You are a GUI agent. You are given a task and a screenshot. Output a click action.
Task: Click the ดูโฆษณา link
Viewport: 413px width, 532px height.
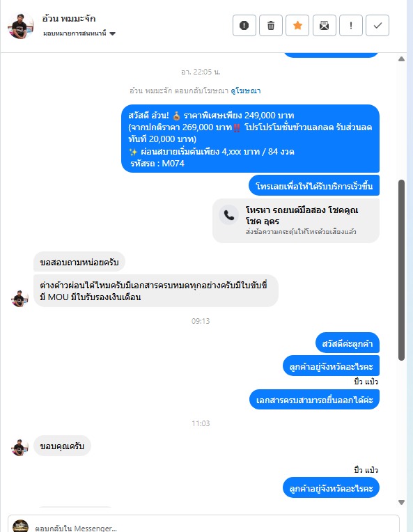(x=246, y=91)
